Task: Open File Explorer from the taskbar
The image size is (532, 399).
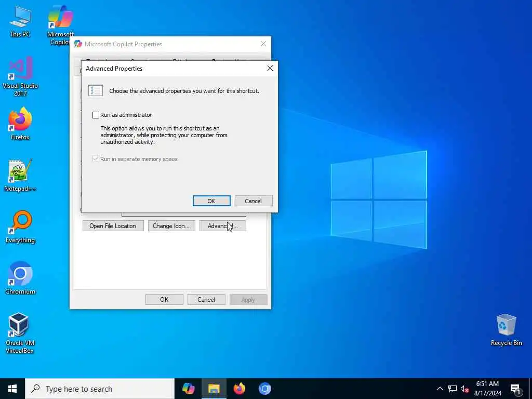Action: [x=214, y=389]
